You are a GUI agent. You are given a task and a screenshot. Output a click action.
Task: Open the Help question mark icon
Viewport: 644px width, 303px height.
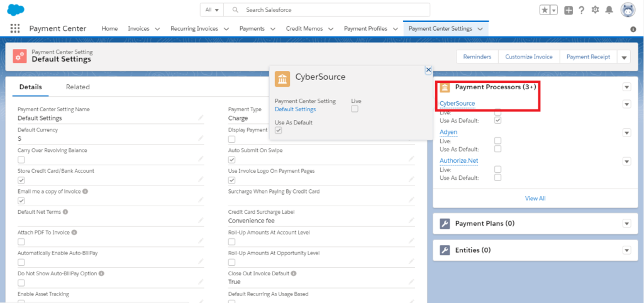pos(582,10)
